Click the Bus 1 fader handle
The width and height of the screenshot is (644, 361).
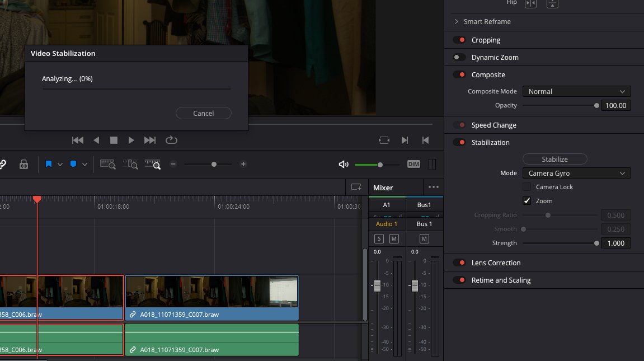coord(415,286)
